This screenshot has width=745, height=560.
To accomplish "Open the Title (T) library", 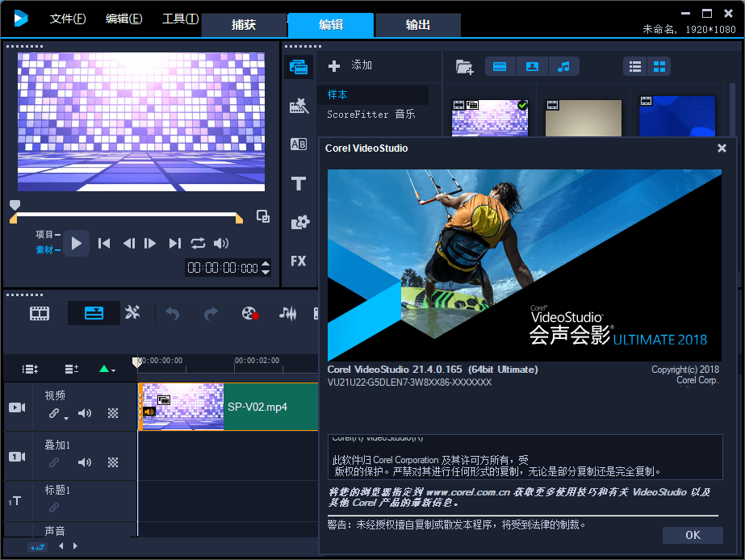I will pos(299,183).
